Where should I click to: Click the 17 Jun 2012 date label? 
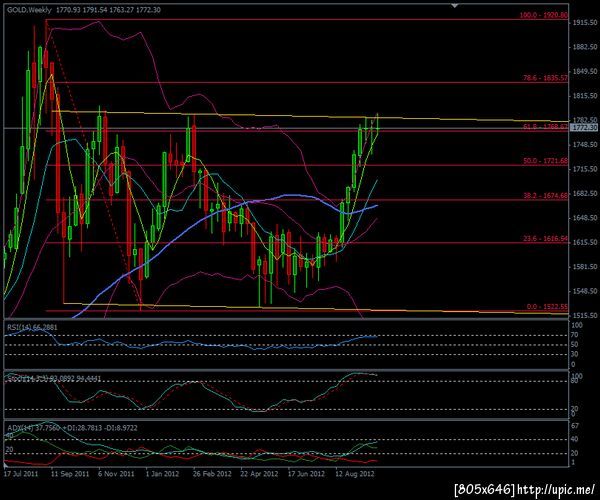tap(306, 474)
